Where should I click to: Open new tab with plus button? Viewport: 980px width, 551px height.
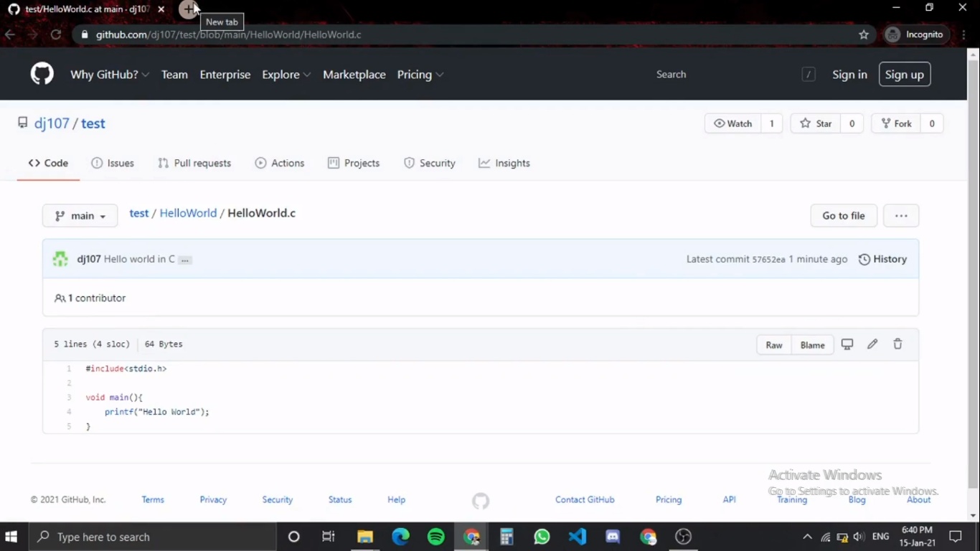[x=188, y=9]
